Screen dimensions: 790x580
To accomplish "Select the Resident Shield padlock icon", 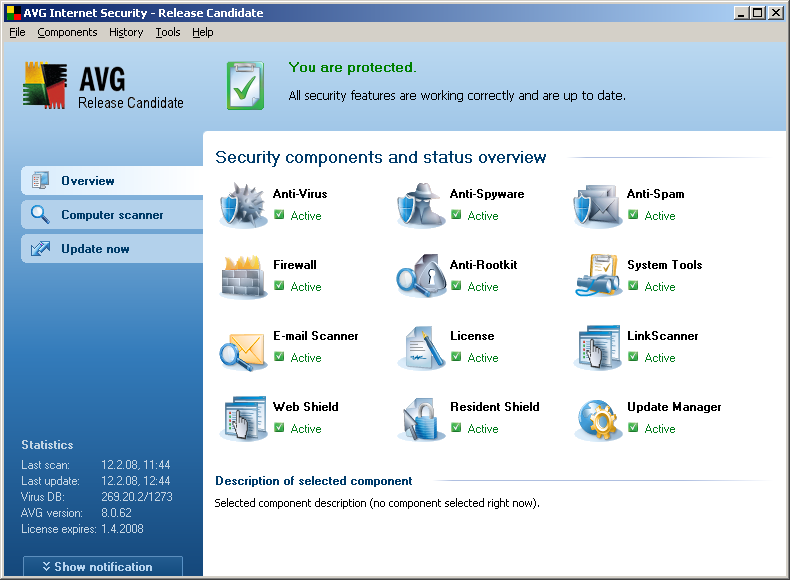I will tap(421, 419).
